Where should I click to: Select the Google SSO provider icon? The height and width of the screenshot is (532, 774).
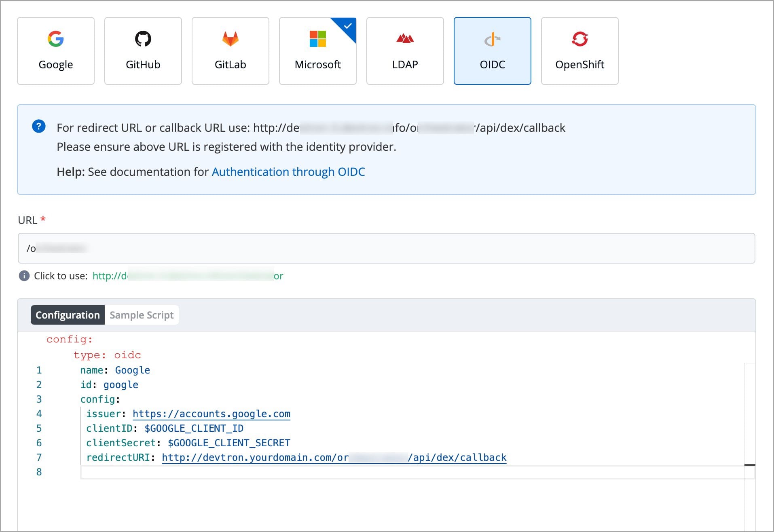pos(56,39)
